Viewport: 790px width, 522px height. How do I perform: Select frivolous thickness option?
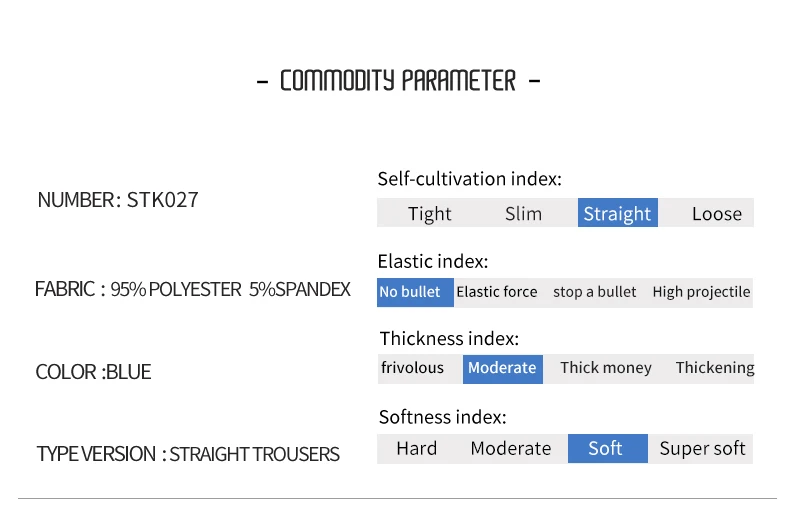coord(412,368)
